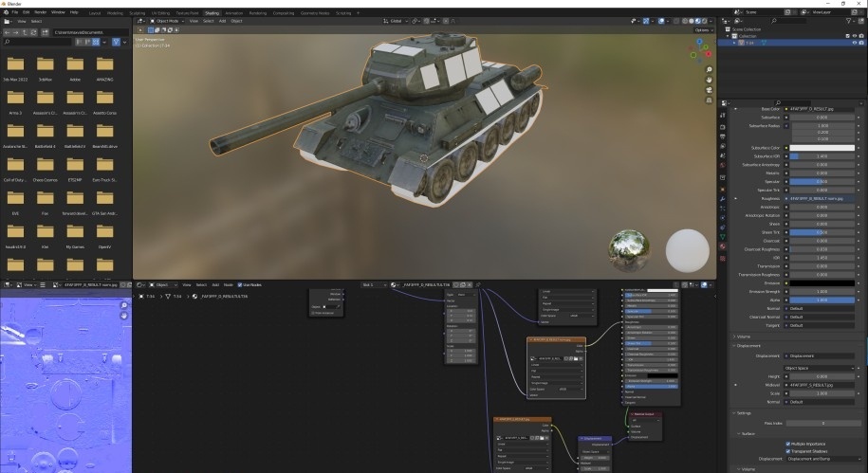Open Base Color texture 4FAF3FFF_D_RESULT.jpg
This screenshot has height=473, width=868.
point(822,109)
